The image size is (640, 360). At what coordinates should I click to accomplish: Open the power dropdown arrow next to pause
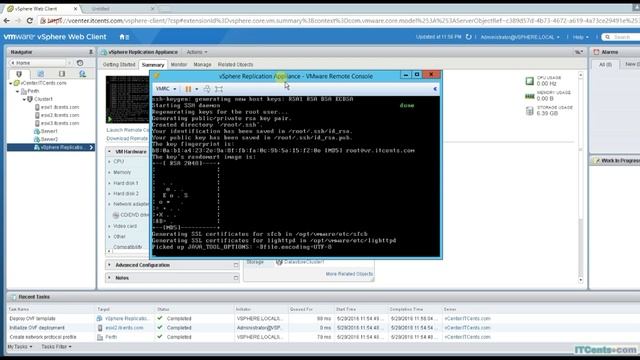pyautogui.click(x=197, y=89)
